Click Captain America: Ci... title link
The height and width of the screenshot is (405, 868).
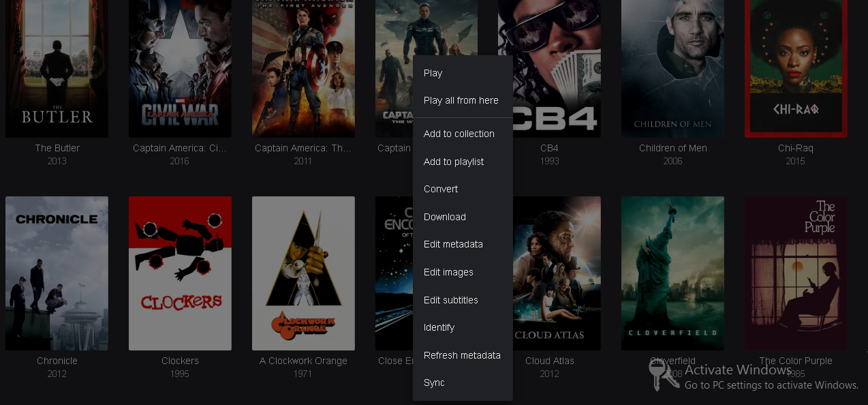[x=180, y=148]
